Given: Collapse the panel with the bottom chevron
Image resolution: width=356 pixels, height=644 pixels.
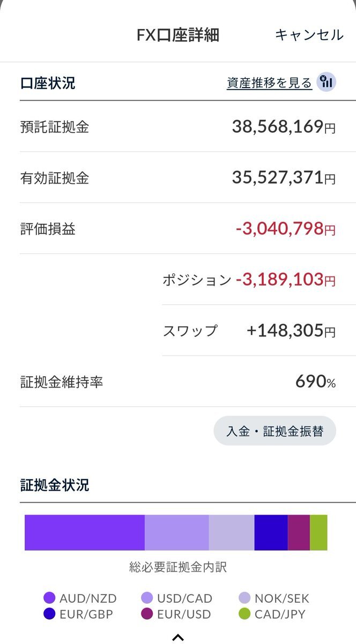Looking at the screenshot, I should 178,637.
